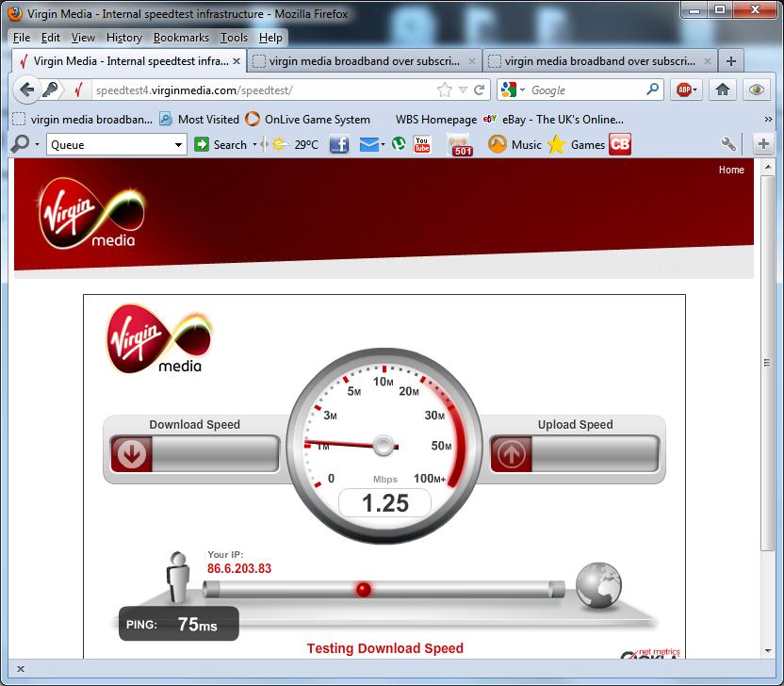Close the bottom add-on bar
Viewport: 784px width, 686px height.
click(21, 668)
